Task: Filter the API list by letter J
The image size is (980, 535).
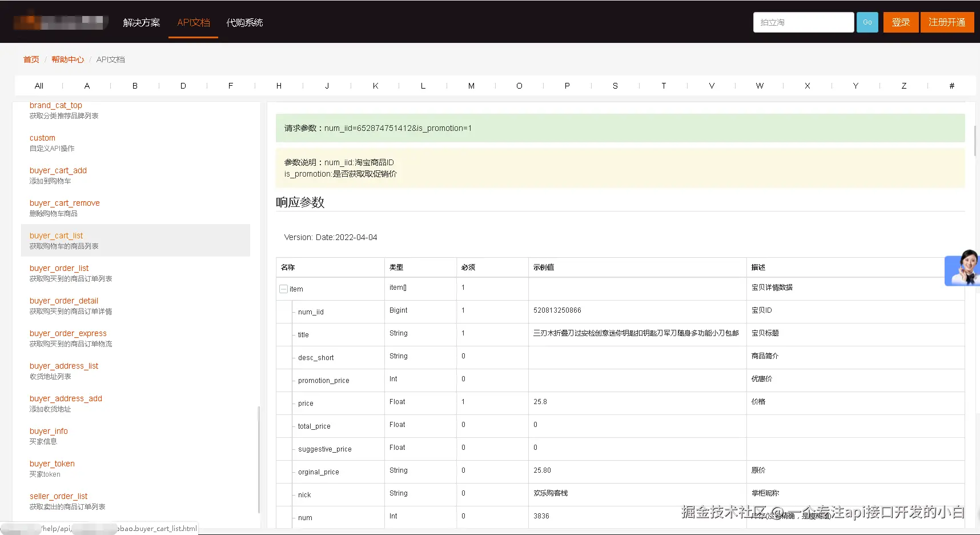Action: click(x=327, y=86)
